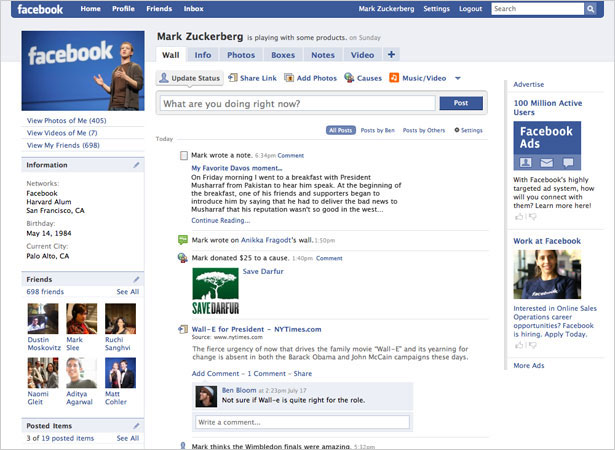Click the Causes globe icon
615x450 pixels.
pyautogui.click(x=349, y=78)
